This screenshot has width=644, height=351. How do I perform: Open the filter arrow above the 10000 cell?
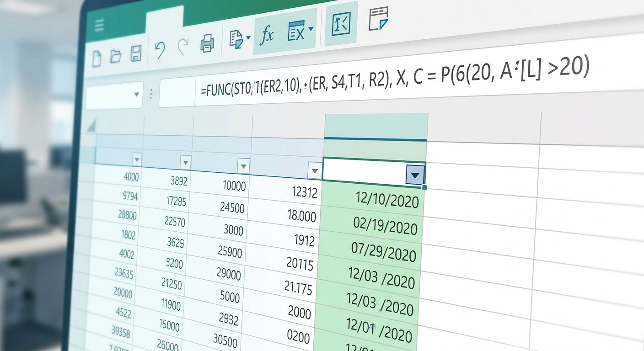pos(243,165)
